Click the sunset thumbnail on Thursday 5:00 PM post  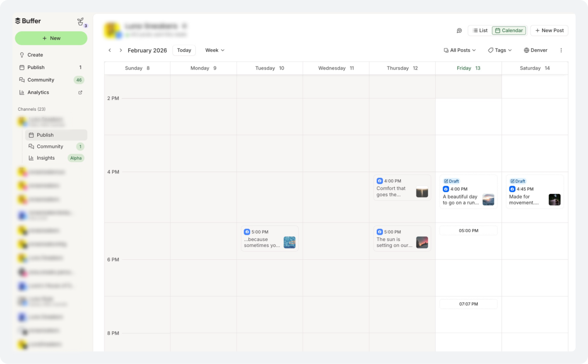422,242
